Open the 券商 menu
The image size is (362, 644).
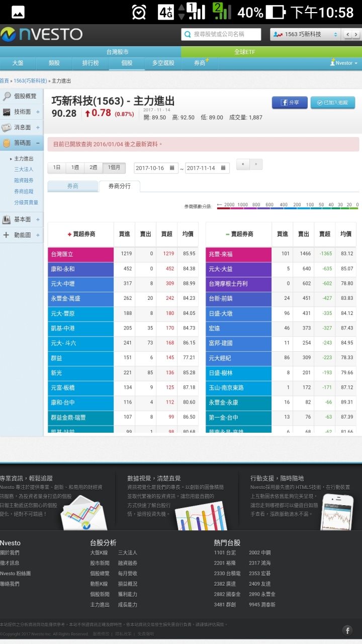click(x=200, y=63)
